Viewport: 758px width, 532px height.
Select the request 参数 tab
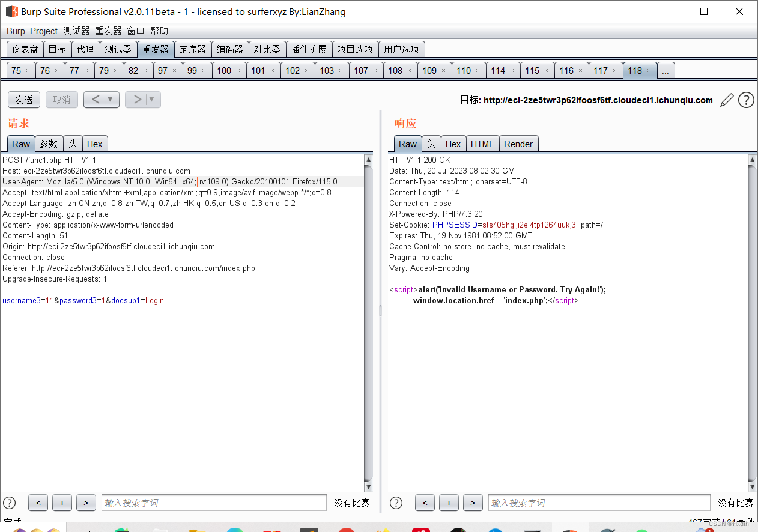(49, 144)
